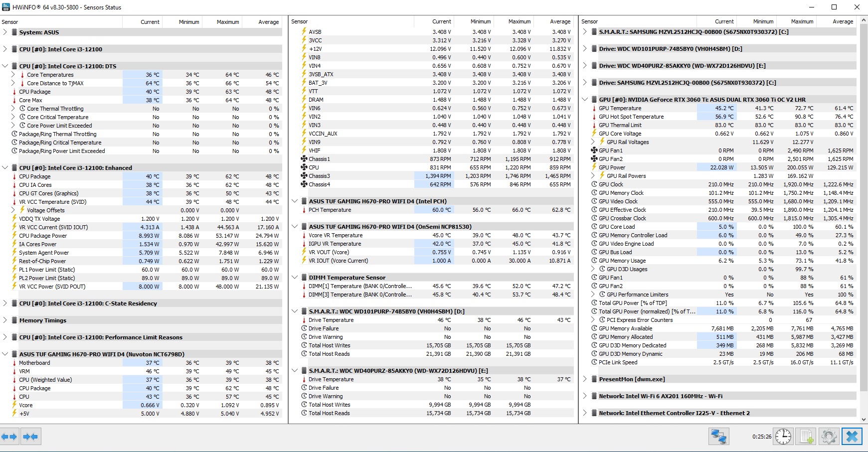
Task: Reset the elapsed timer with the clock icon
Action: coord(783,437)
